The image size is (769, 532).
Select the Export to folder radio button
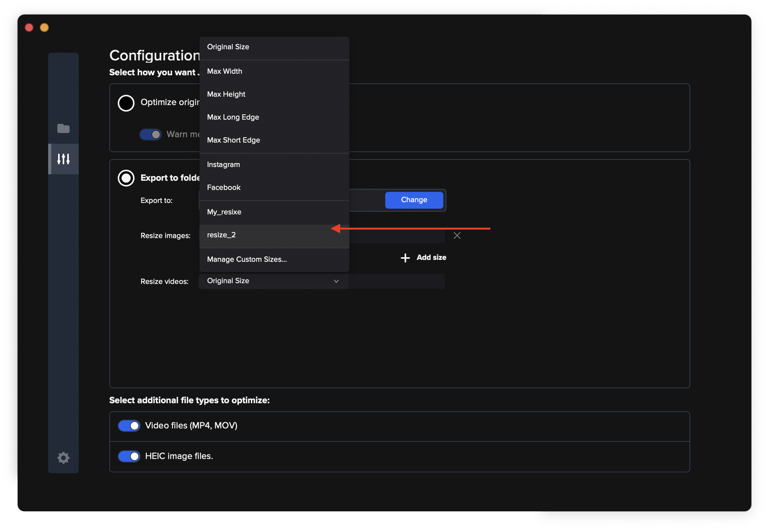(x=126, y=178)
